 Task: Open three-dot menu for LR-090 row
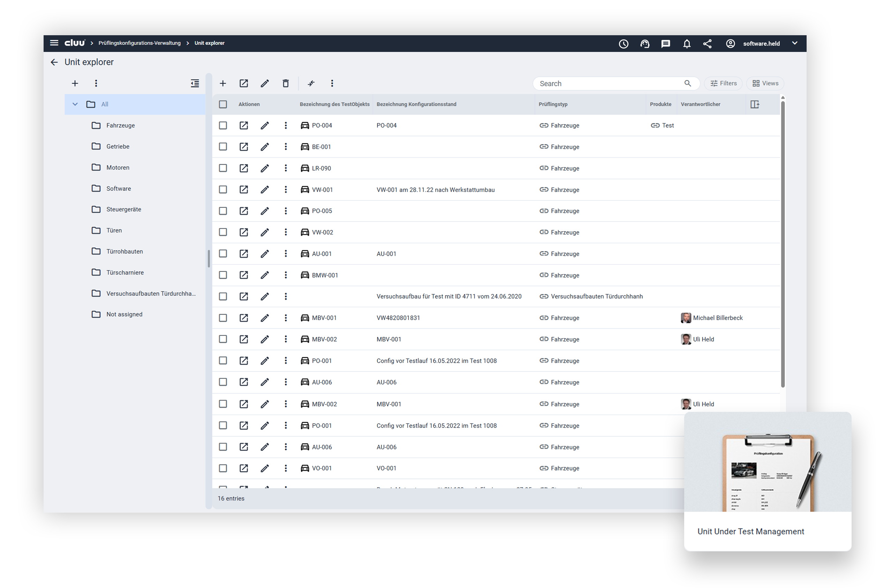(x=285, y=168)
